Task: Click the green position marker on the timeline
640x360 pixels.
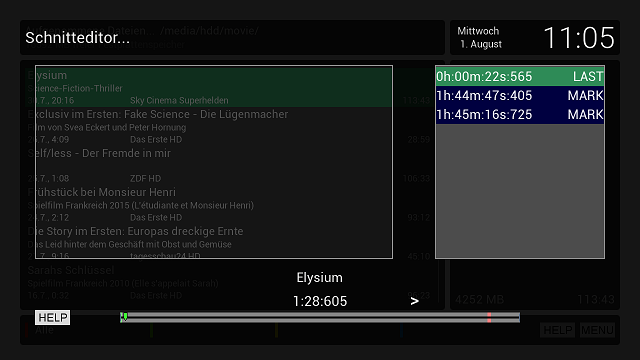Action: point(124,317)
